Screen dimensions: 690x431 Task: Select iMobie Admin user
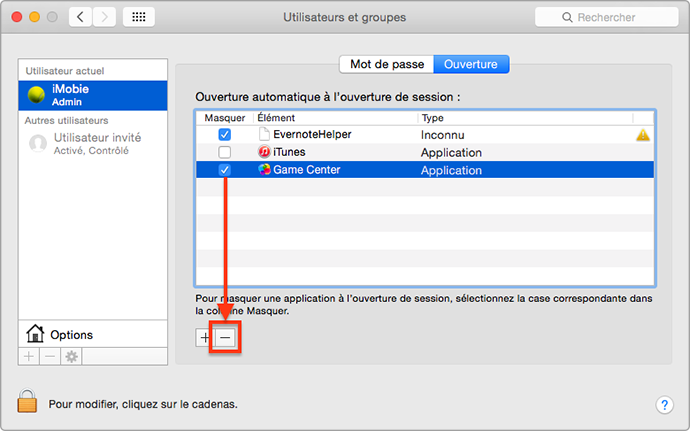93,95
